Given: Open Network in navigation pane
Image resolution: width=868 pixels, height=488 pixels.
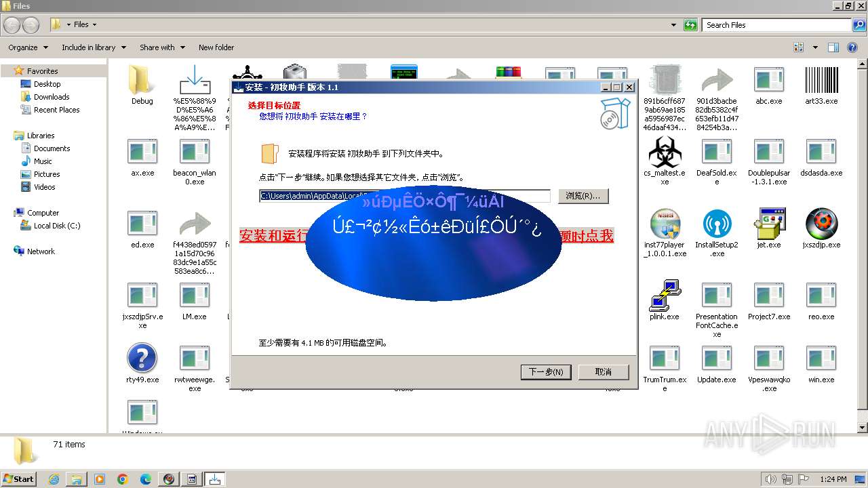Looking at the screenshot, I should pyautogui.click(x=41, y=251).
